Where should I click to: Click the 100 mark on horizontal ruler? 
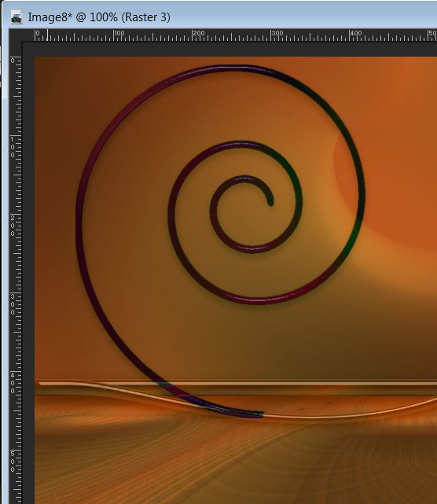click(119, 33)
